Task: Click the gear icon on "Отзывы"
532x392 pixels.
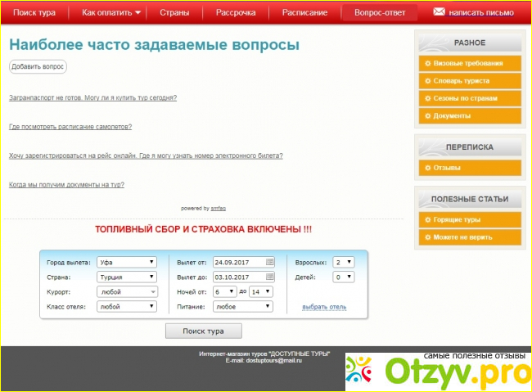Action: point(426,168)
